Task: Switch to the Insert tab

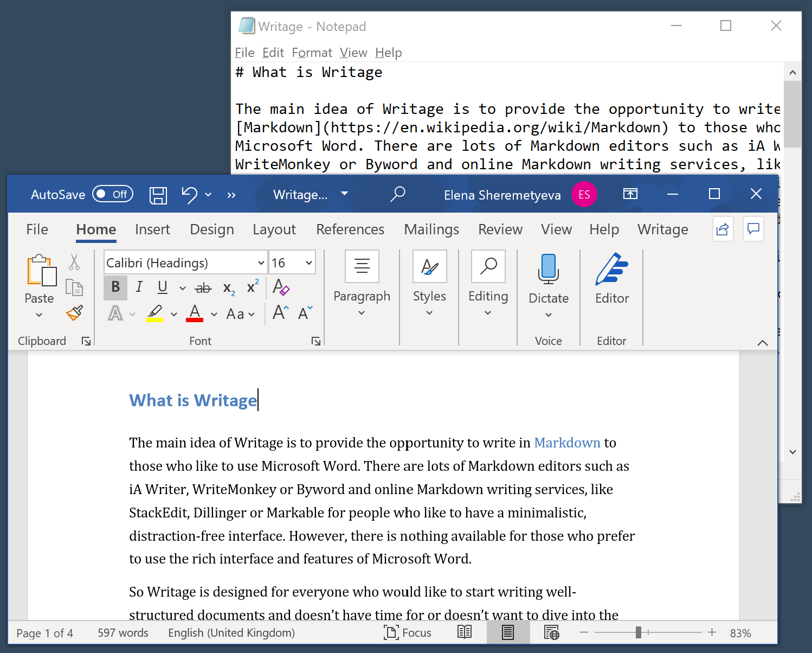Action: pos(152,229)
